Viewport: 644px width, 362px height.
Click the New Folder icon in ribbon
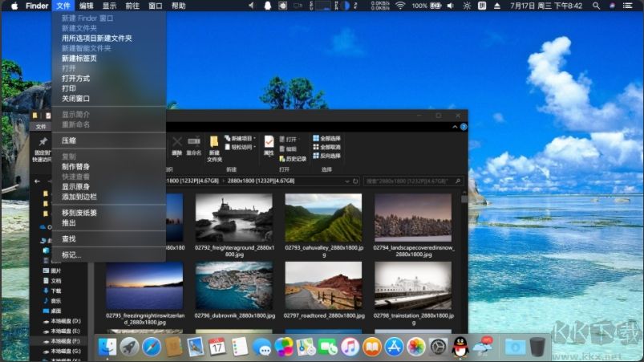pos(214,144)
